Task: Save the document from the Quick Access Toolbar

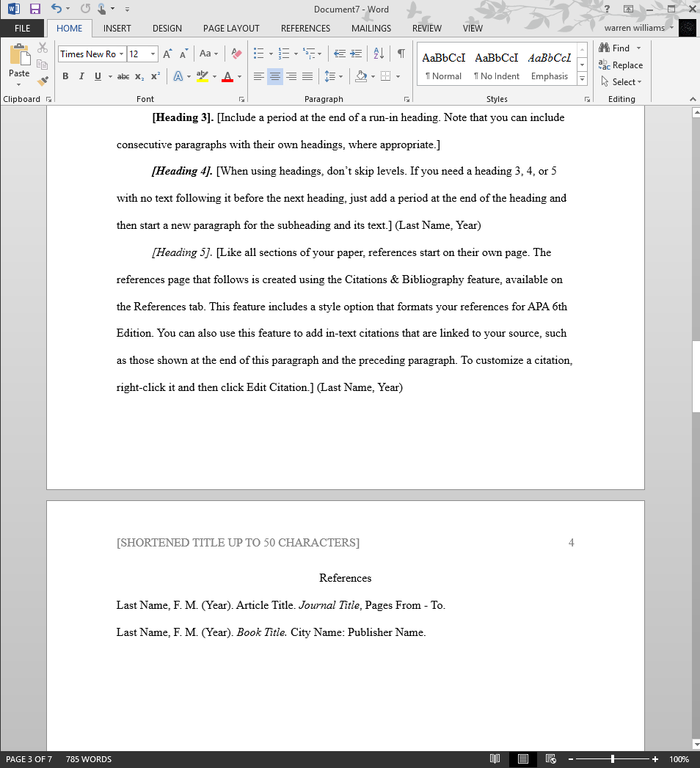Action: pyautogui.click(x=34, y=10)
